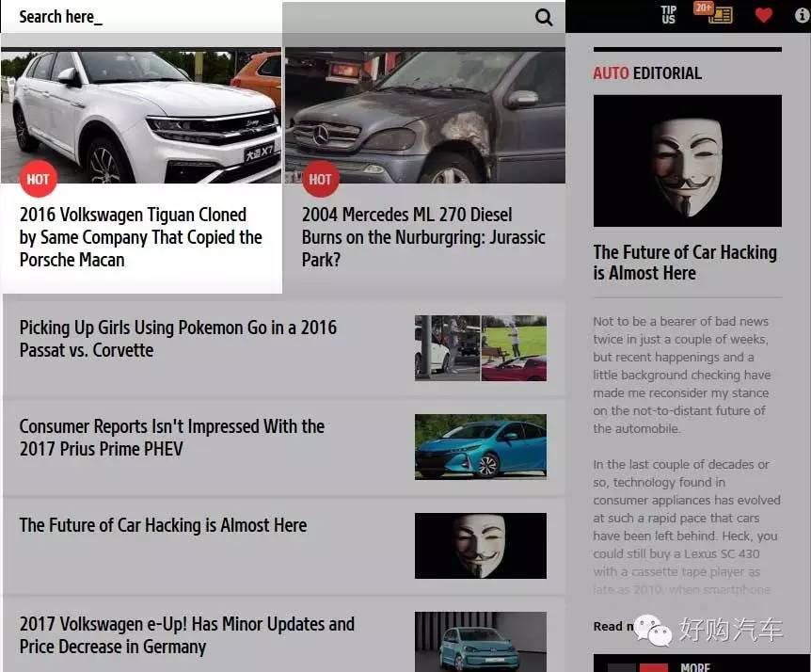Open the '2016 Volkswagen Tiguan Cloned' headline
The width and height of the screenshot is (811, 672).
141,237
